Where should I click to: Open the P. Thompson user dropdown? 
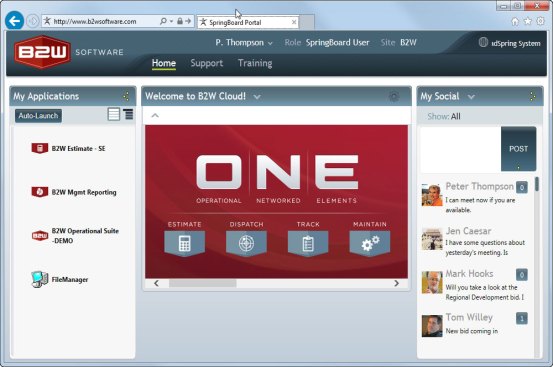(x=244, y=43)
